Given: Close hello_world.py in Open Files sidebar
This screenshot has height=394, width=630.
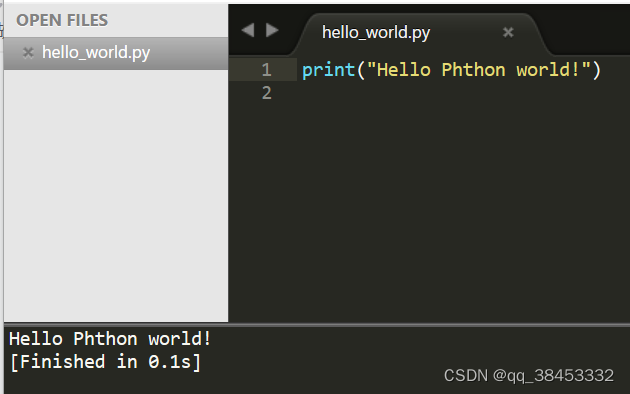Looking at the screenshot, I should pyautogui.click(x=28, y=53).
